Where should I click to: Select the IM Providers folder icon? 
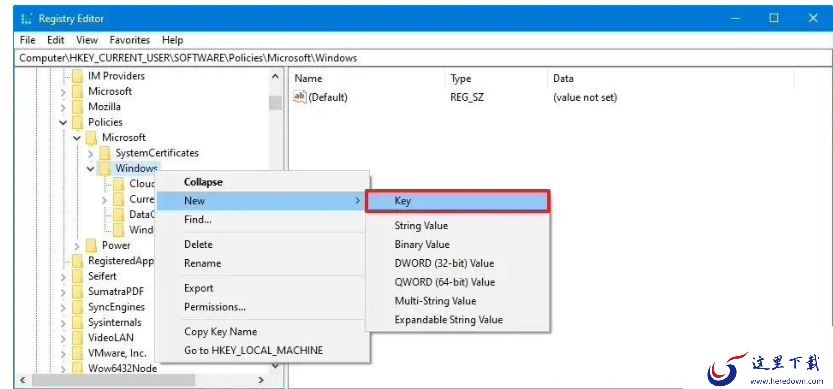pos(78,76)
